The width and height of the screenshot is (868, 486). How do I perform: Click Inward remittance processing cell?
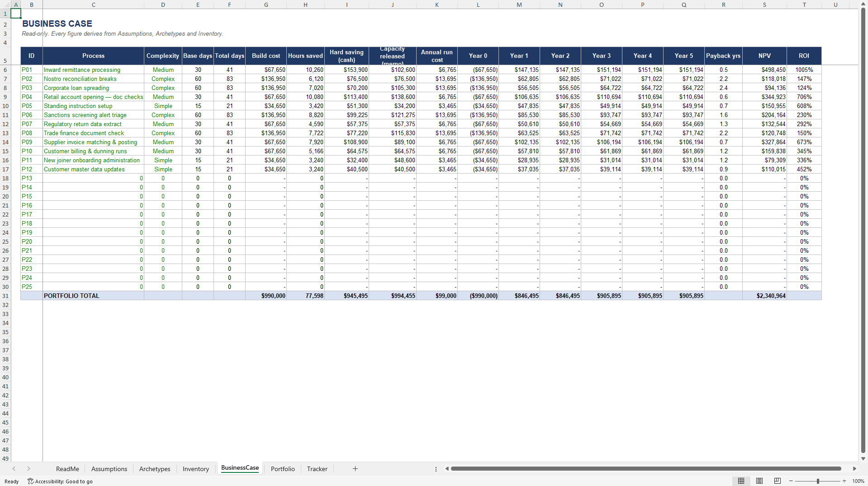point(93,70)
